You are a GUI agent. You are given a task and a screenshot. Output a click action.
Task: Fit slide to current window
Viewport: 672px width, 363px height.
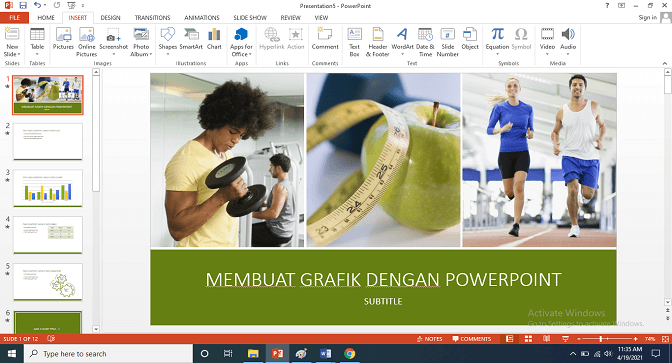(x=666, y=339)
